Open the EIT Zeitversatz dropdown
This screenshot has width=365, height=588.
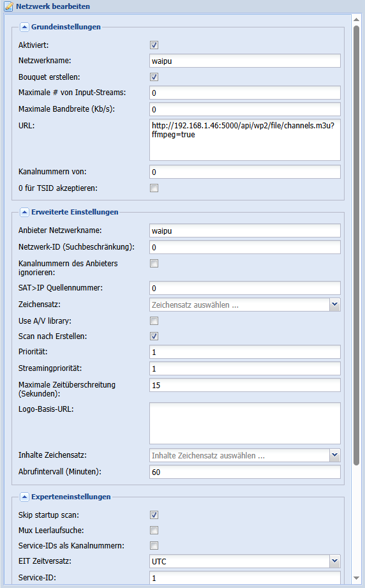point(334,561)
